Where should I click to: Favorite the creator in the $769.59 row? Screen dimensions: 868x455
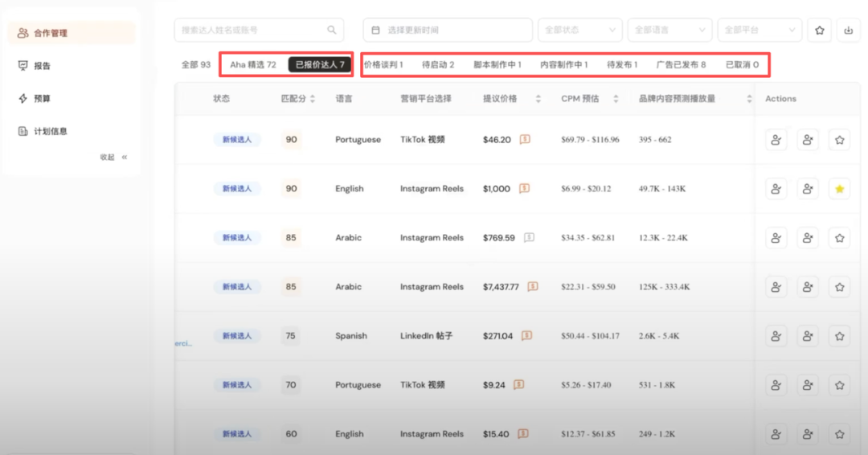[839, 238]
